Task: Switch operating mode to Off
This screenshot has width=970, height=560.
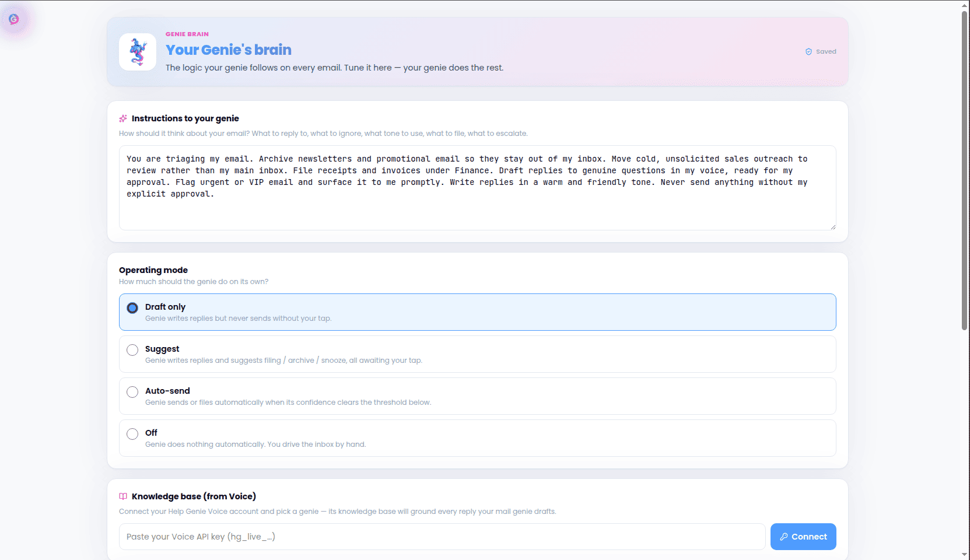Action: (477, 438)
